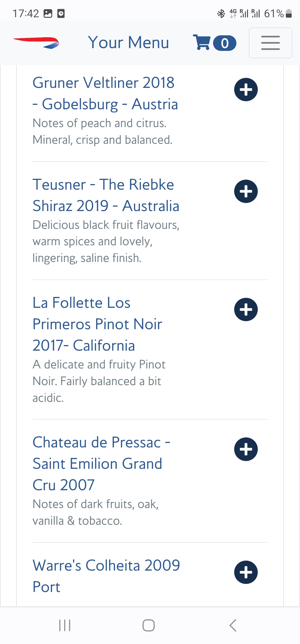The width and height of the screenshot is (300, 644).
Task: Add Chateau de Pressac using plus icon
Action: [246, 449]
